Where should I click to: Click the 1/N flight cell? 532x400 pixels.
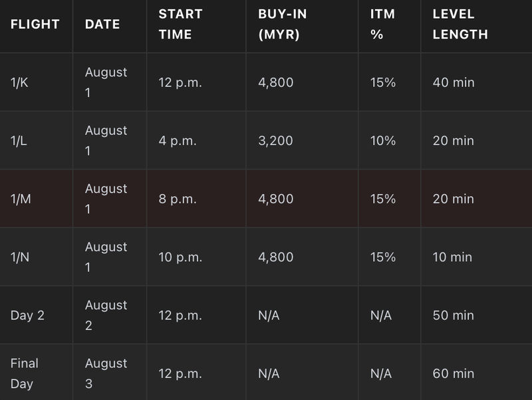(20, 257)
